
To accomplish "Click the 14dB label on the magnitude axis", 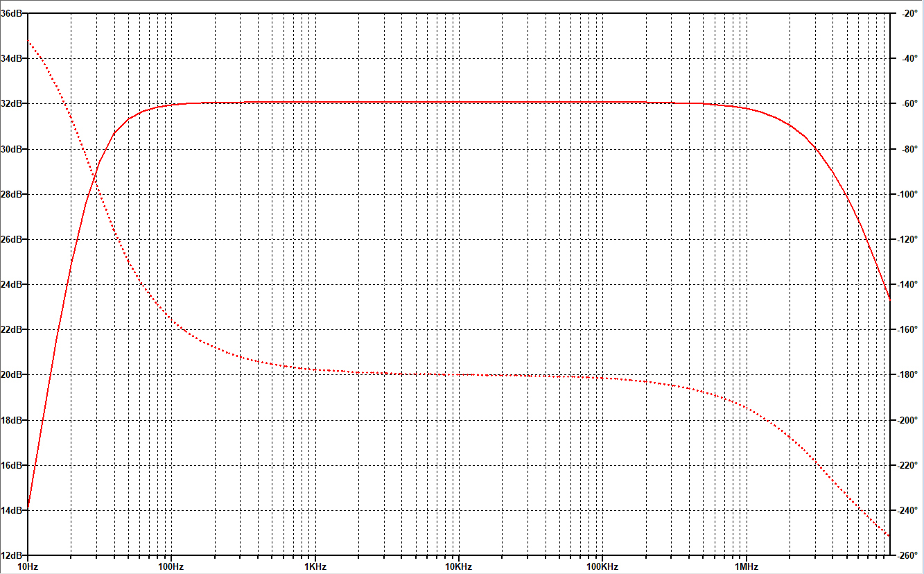I will (12, 510).
